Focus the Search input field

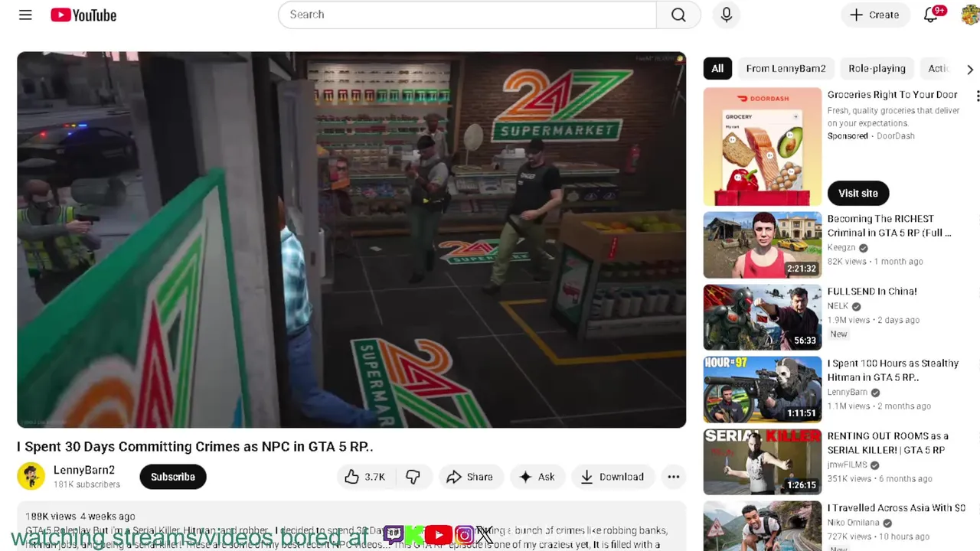[x=467, y=15]
